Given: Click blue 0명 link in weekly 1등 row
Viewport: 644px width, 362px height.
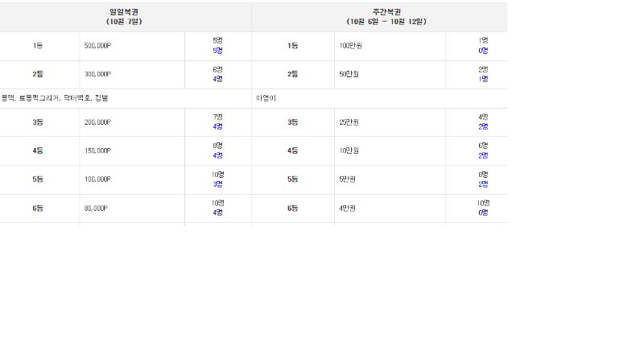Looking at the screenshot, I should (483, 51).
